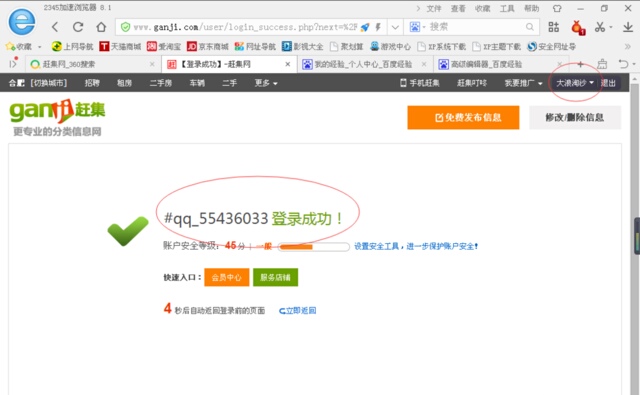Viewport: 640px width, 395px height.
Task: Go back with the browser back arrow
Action: [55, 27]
